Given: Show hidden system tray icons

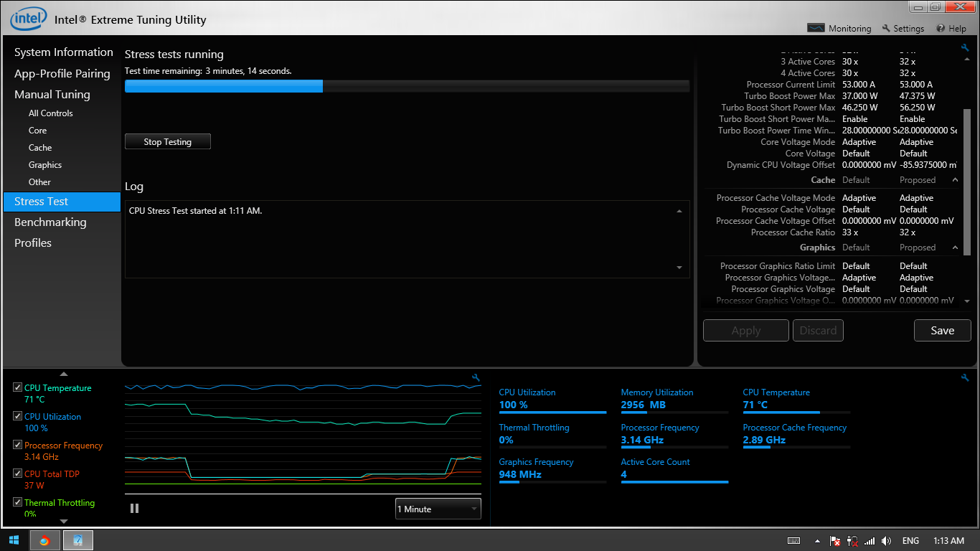Looking at the screenshot, I should coord(817,541).
